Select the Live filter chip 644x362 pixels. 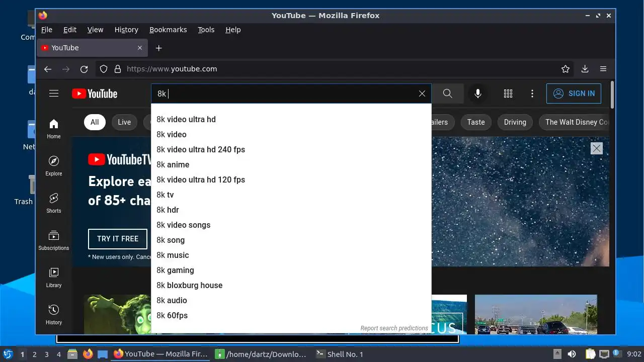(x=124, y=122)
